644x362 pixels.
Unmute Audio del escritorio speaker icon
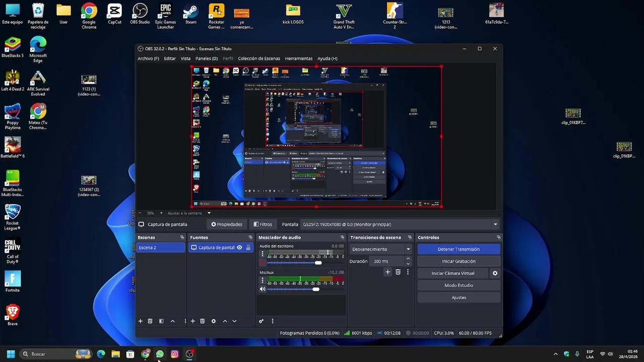tap(262, 262)
